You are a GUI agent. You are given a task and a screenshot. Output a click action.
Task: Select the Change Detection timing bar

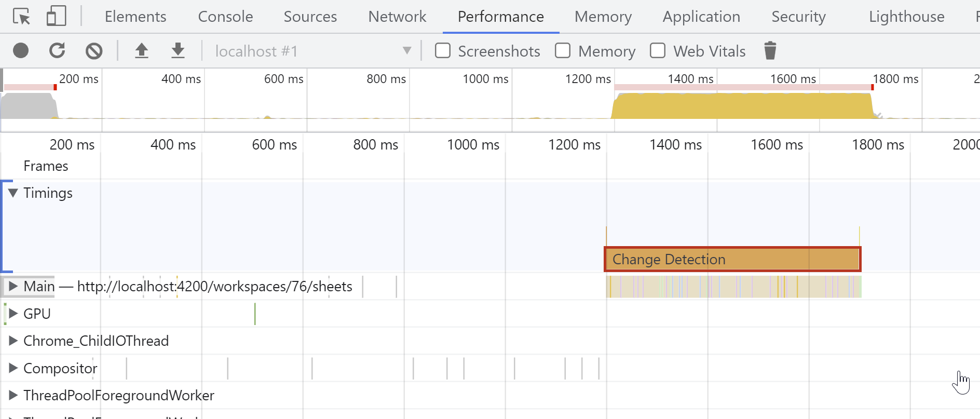click(x=732, y=259)
